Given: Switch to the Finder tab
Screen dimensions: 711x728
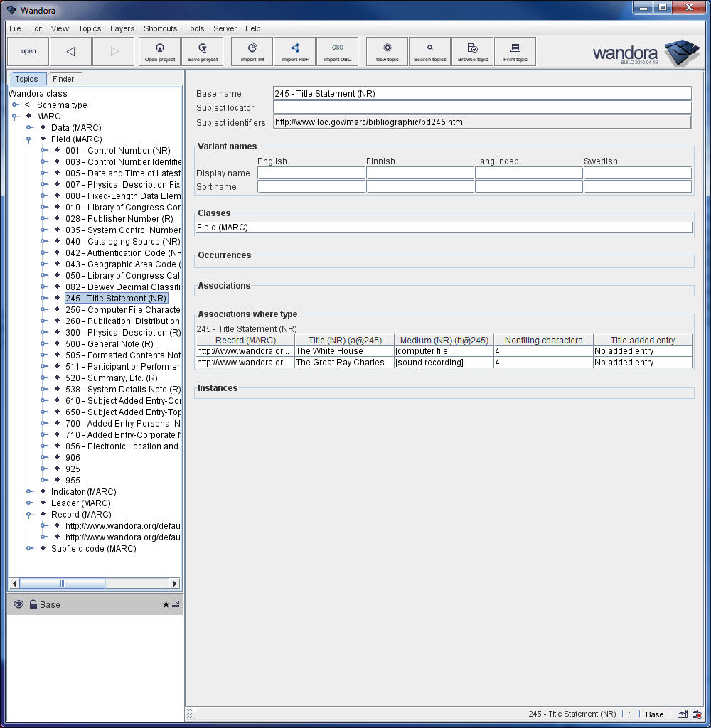Looking at the screenshot, I should [x=64, y=78].
